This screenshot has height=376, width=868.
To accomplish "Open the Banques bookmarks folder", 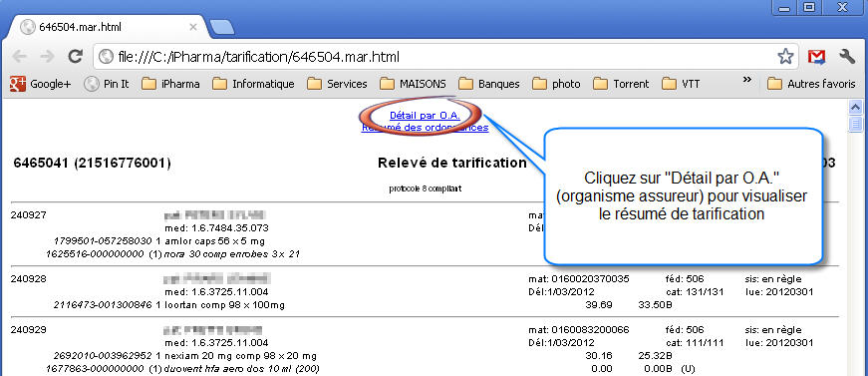I will [x=489, y=84].
